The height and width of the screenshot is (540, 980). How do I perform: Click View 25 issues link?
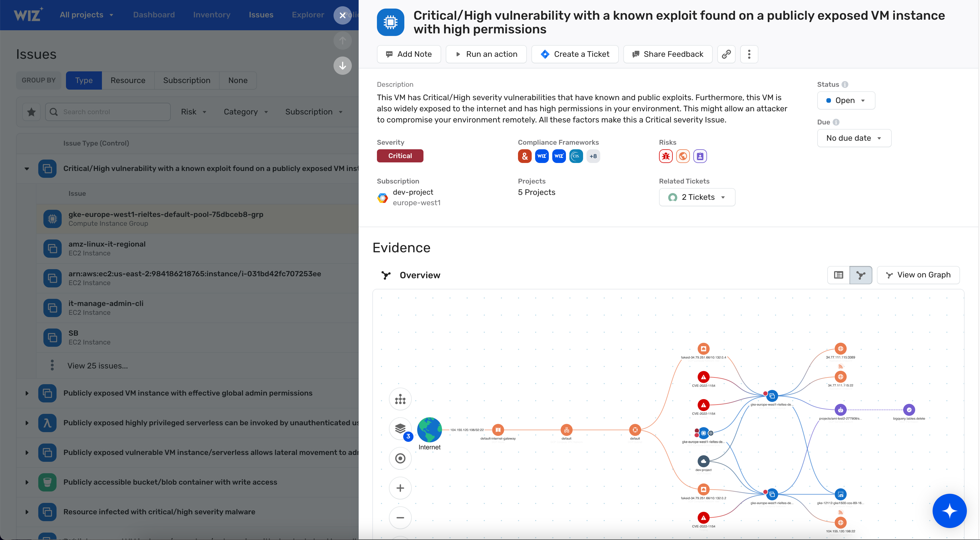97,366
